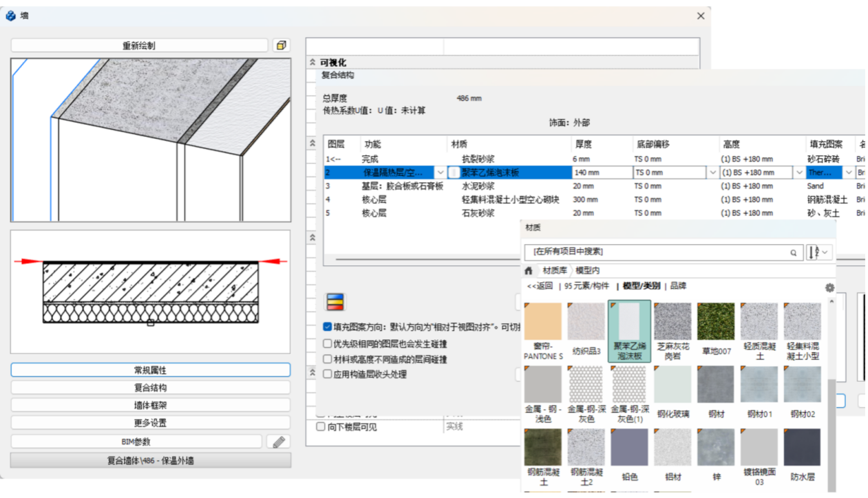
Task: Enable 优先级相同的图层也会发生碰撞 checkbox
Action: 328,343
